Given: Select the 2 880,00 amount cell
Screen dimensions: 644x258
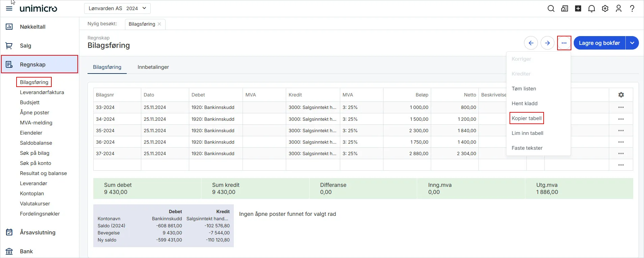Looking at the screenshot, I should (x=407, y=153).
